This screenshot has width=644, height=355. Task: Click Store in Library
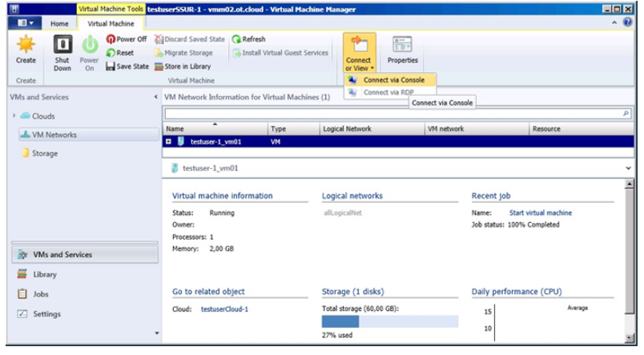(x=183, y=67)
